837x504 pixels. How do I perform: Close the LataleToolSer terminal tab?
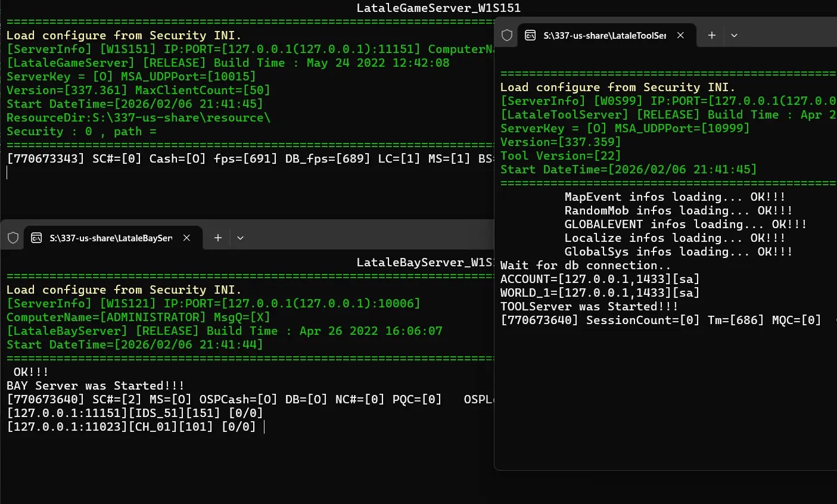point(680,35)
